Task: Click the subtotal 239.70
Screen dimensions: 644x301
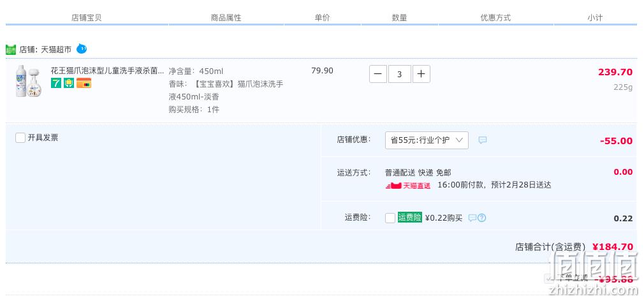Action: (615, 72)
